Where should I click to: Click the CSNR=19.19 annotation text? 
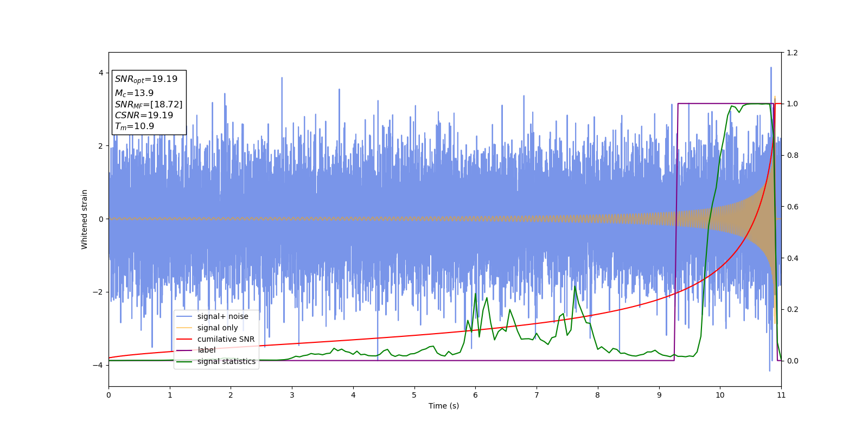coord(144,116)
